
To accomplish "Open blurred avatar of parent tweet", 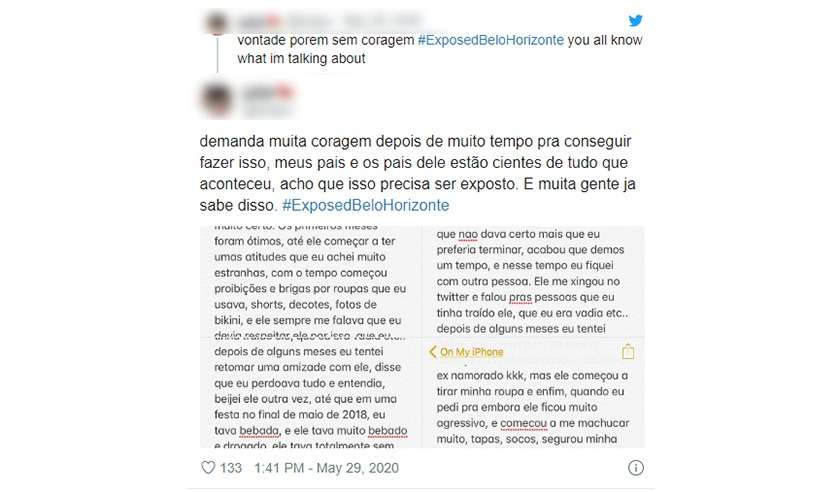I will [216, 23].
